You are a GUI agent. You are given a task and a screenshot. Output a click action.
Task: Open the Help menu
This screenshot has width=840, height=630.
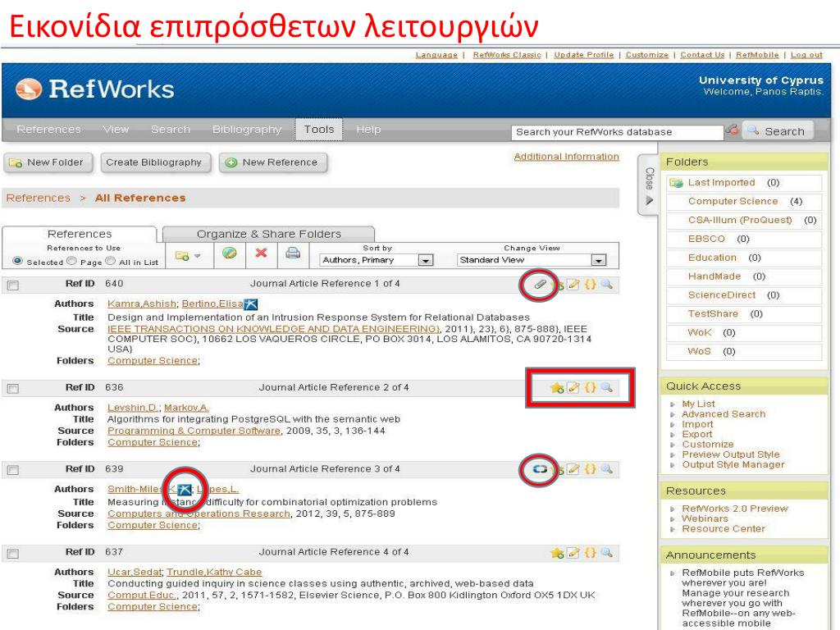click(368, 130)
